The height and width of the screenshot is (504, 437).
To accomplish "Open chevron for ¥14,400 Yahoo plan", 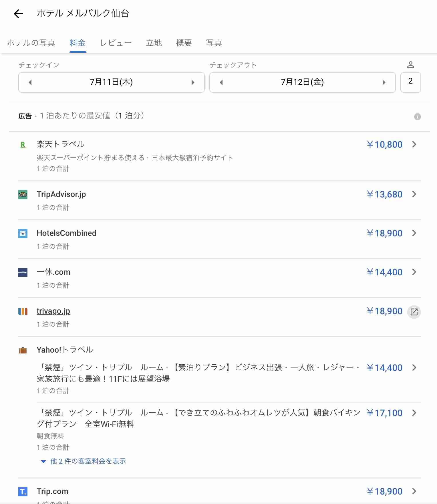I will click(x=414, y=368).
